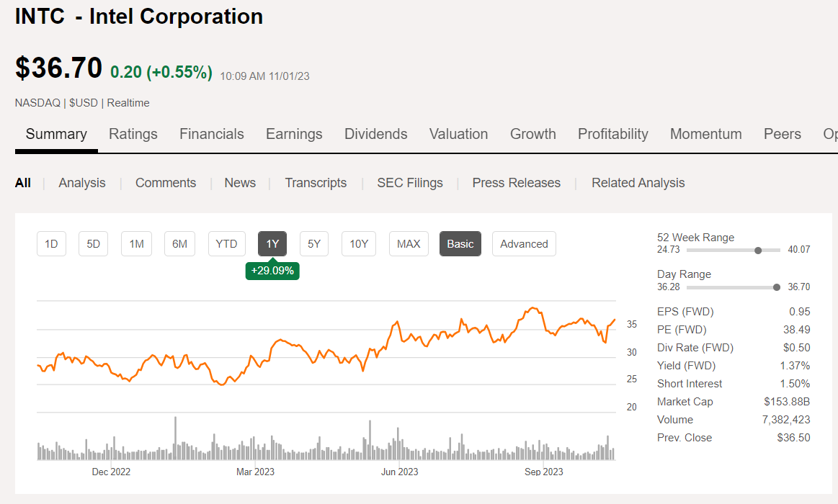Filter content by Analysis
The width and height of the screenshot is (838, 504).
pyautogui.click(x=81, y=183)
